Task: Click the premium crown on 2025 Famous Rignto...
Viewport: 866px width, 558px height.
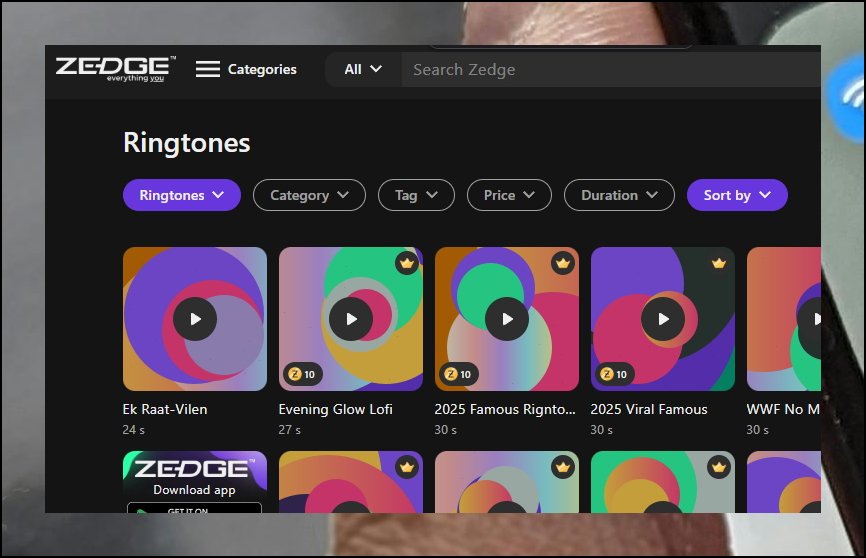Action: 563,263
